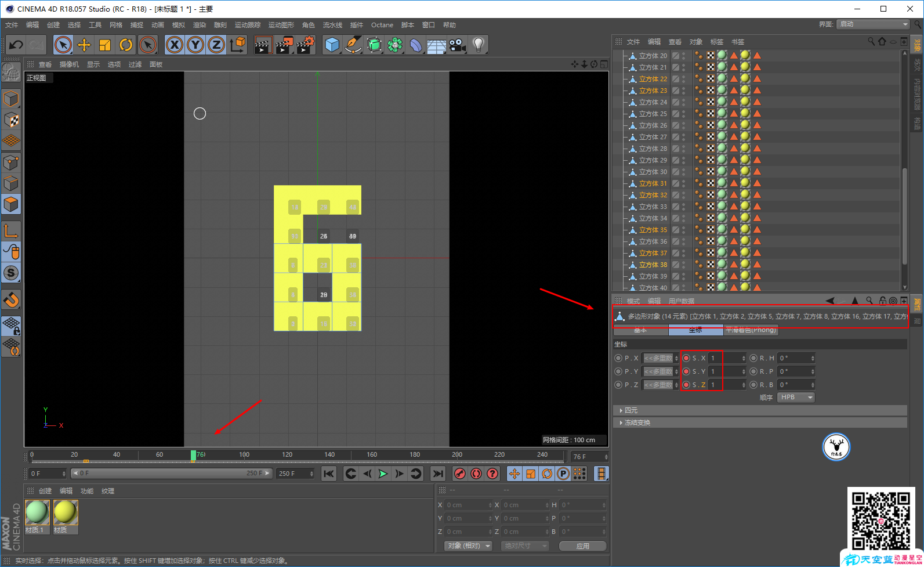
Task: Click the 250 F end frame field
Action: coord(295,474)
